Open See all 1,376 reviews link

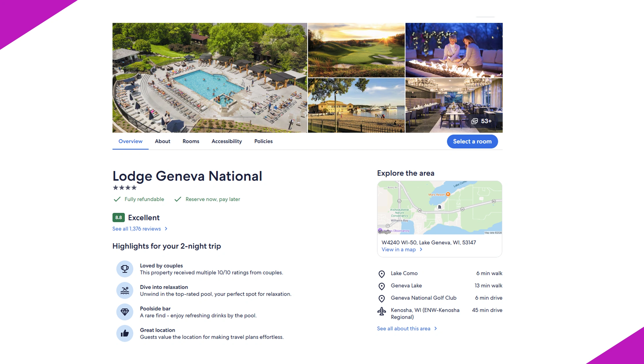click(136, 229)
